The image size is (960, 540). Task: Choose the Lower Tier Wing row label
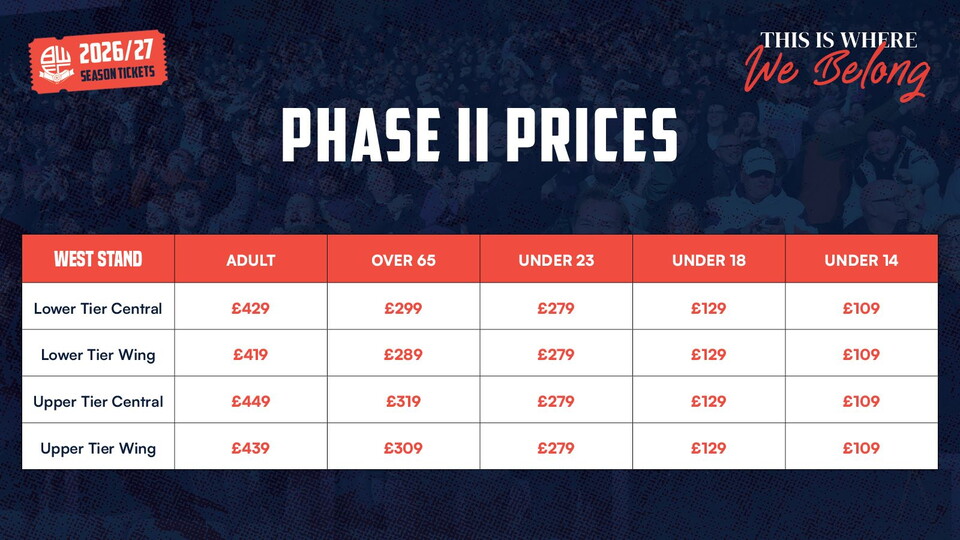point(98,354)
